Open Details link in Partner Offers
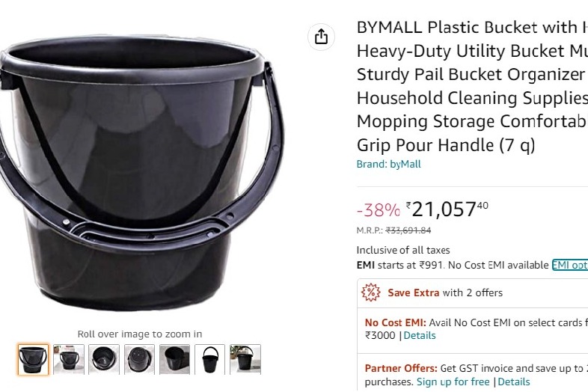 click(x=514, y=382)
